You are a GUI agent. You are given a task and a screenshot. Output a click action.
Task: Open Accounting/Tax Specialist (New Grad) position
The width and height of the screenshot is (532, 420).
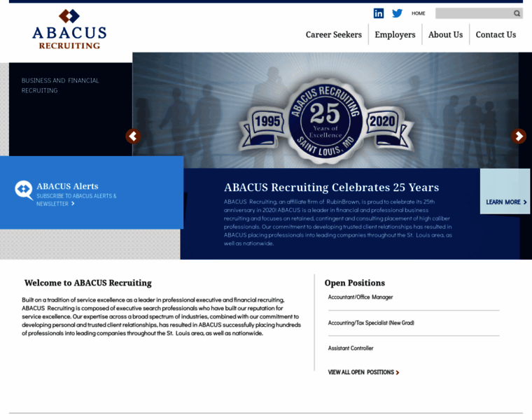(x=371, y=323)
